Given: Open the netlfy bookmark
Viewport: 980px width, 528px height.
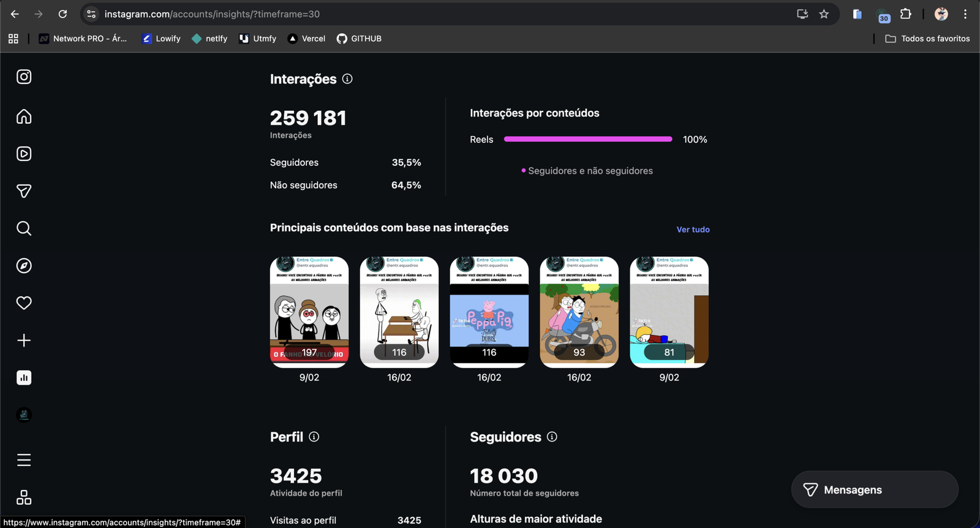Looking at the screenshot, I should click(209, 39).
